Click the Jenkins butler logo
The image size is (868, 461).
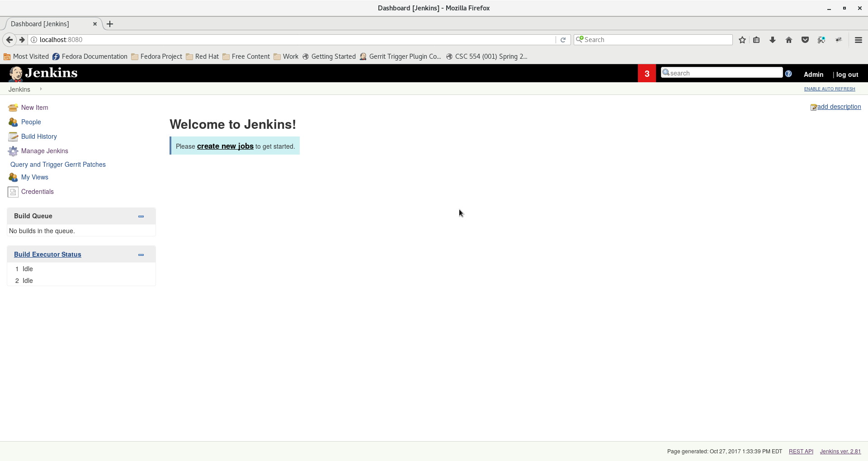pyautogui.click(x=16, y=73)
